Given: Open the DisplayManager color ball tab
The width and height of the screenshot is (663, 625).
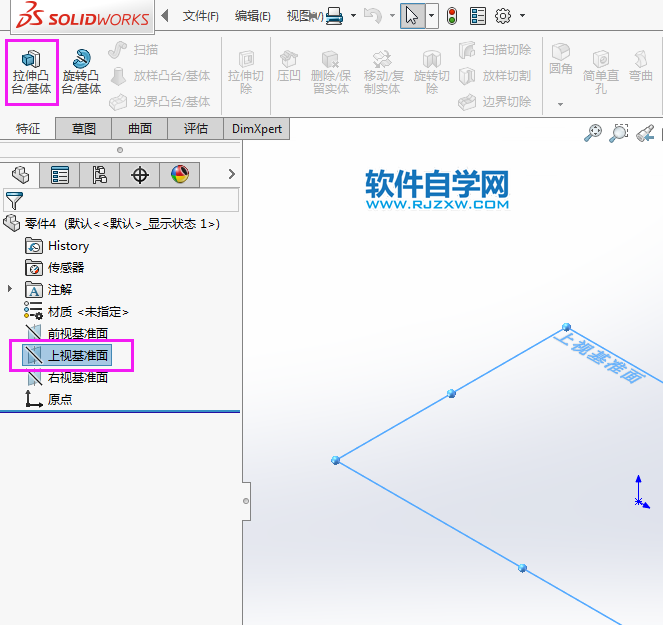Looking at the screenshot, I should 180,175.
